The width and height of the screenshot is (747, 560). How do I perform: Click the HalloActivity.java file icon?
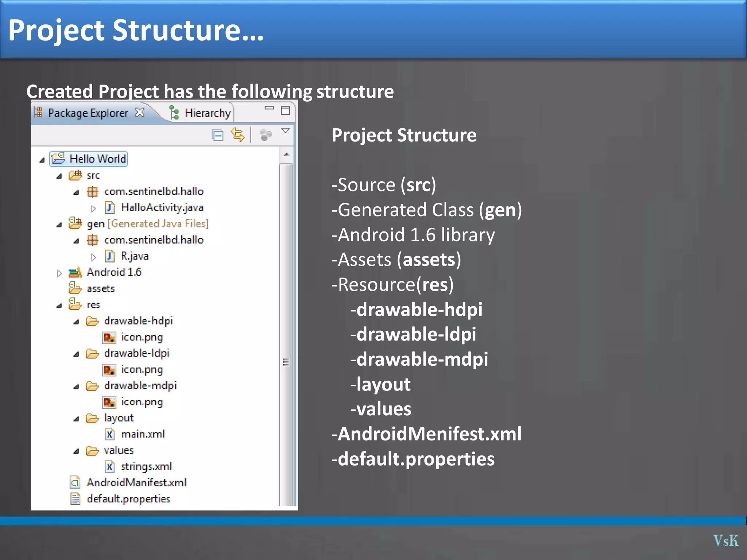(x=110, y=207)
